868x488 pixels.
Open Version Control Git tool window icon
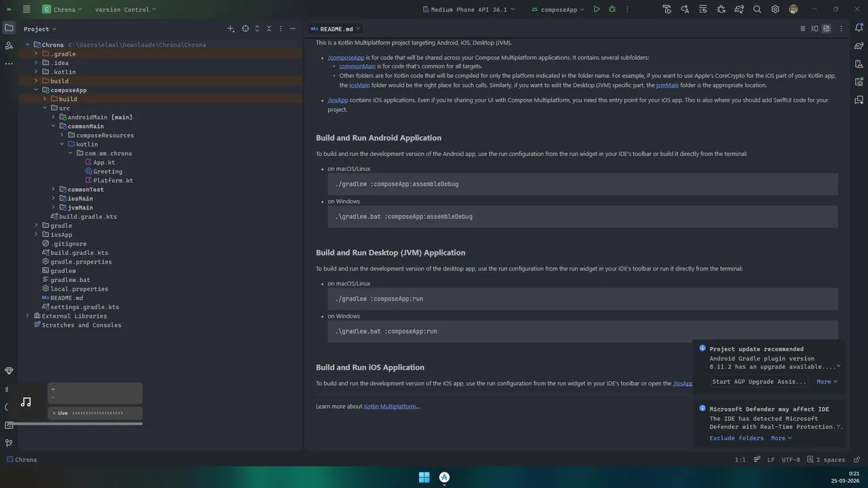[9, 443]
